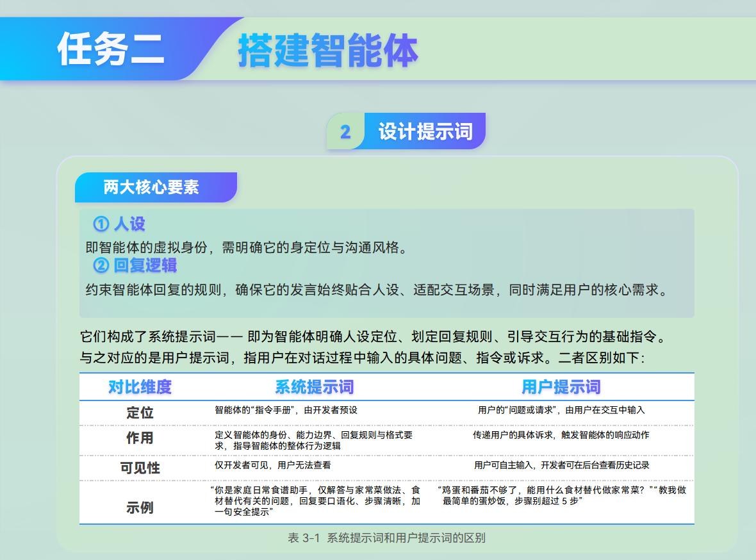
Task: Click example cell starting 鸡蛋和番茄不够了
Action: click(x=561, y=495)
